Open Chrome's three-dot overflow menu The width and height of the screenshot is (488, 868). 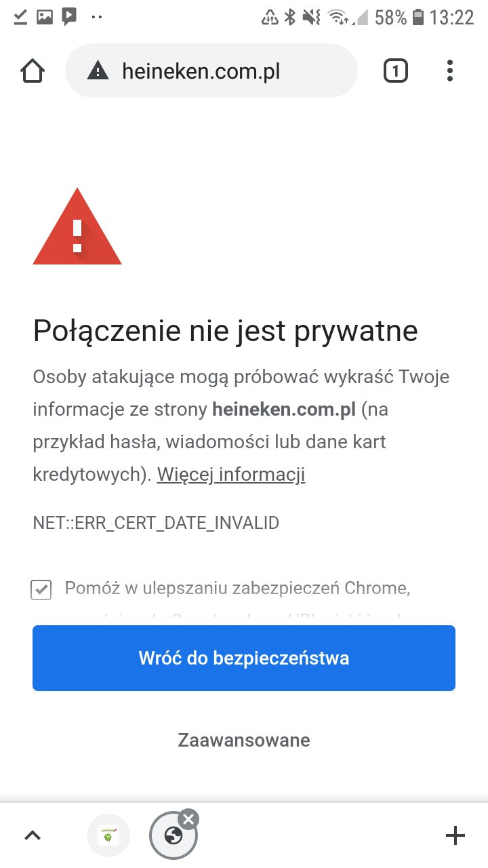(x=450, y=71)
